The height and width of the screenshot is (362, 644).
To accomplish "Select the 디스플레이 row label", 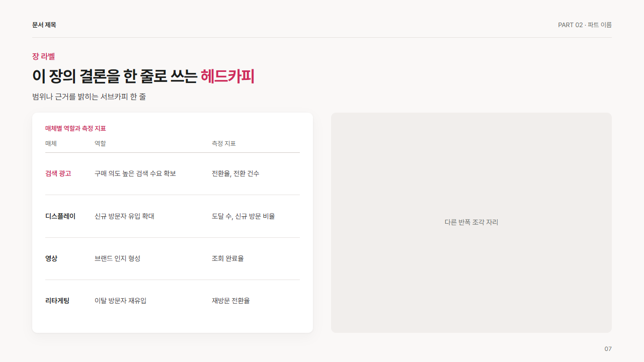I will click(60, 216).
